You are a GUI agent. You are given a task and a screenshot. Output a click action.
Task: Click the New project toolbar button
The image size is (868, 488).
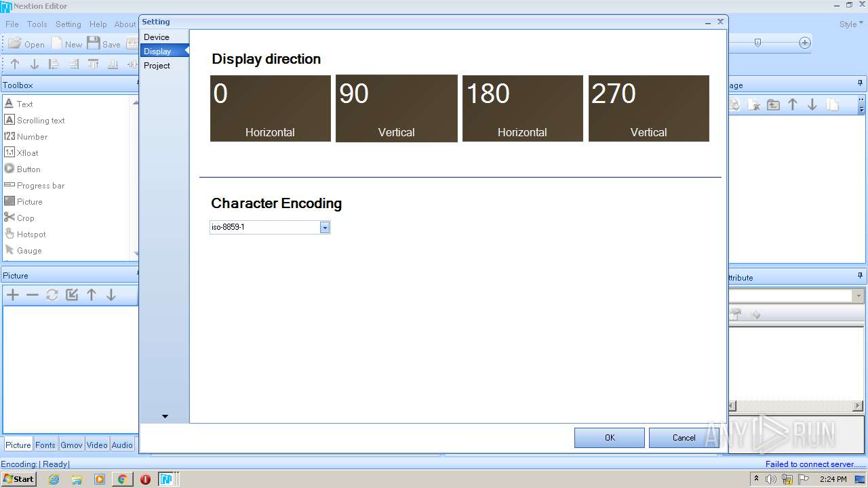[x=66, y=43]
